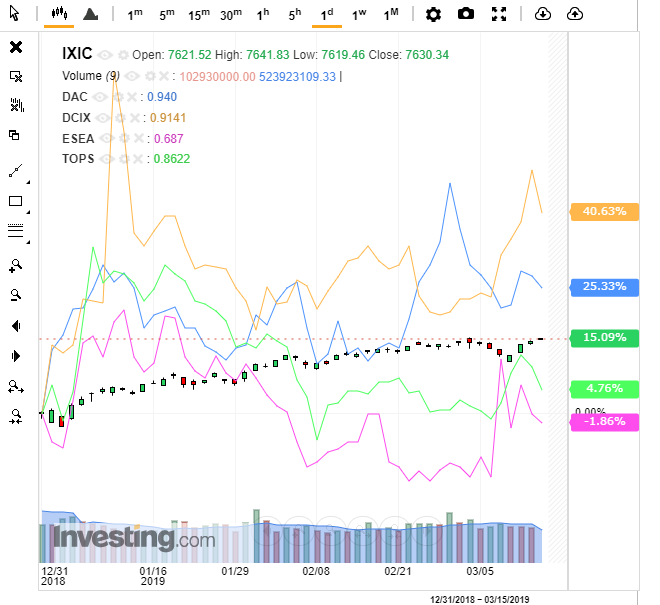Open Investing.com logo link
Screen dimensions: 660x605
click(x=134, y=538)
